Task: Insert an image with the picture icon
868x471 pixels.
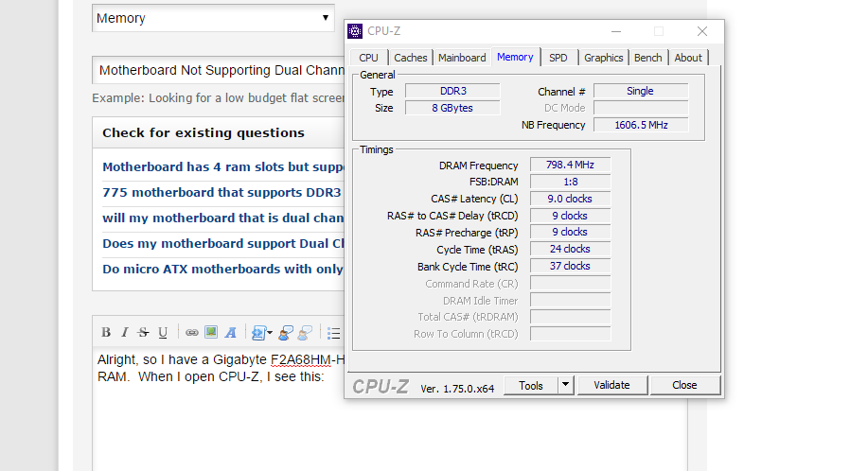Action: [211, 332]
